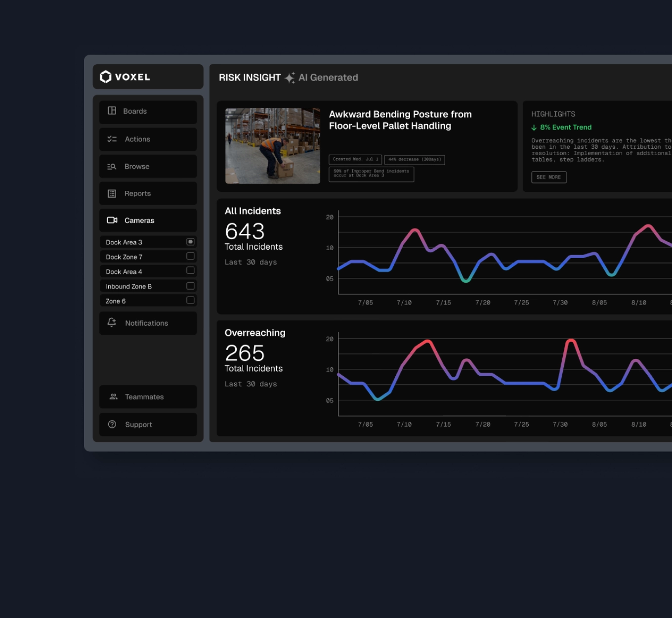Click the Actions checklist icon
672x618 pixels.
(x=112, y=139)
